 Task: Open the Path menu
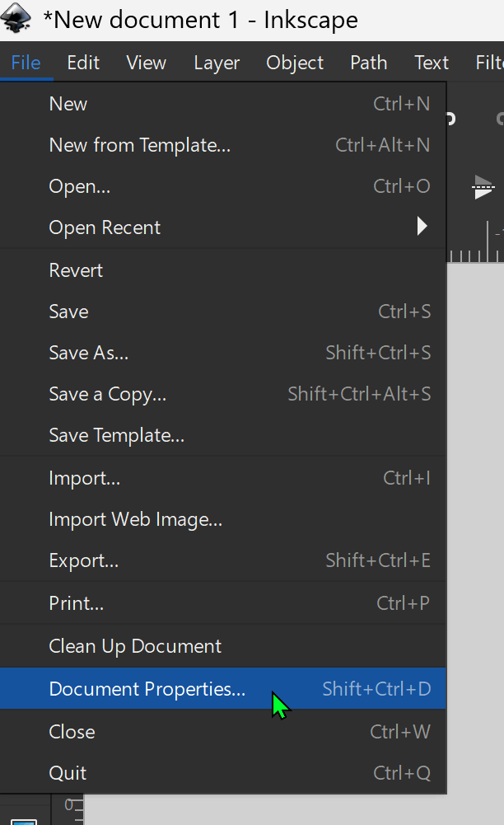[x=368, y=62]
